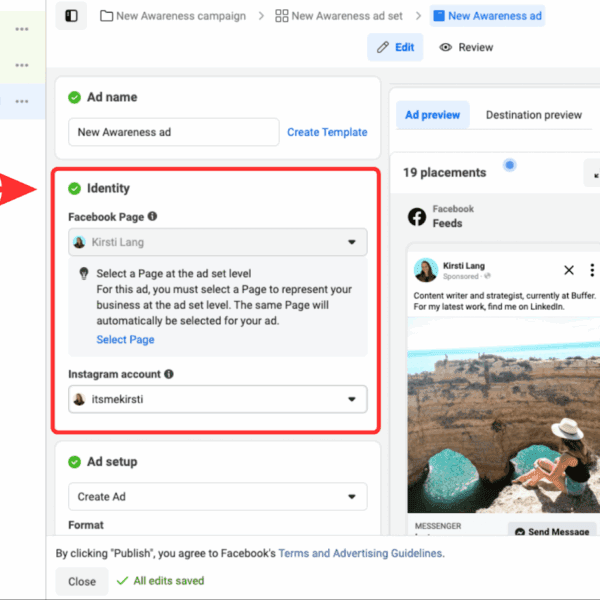Select the Ad preview tab
The width and height of the screenshot is (600, 600).
(x=432, y=115)
